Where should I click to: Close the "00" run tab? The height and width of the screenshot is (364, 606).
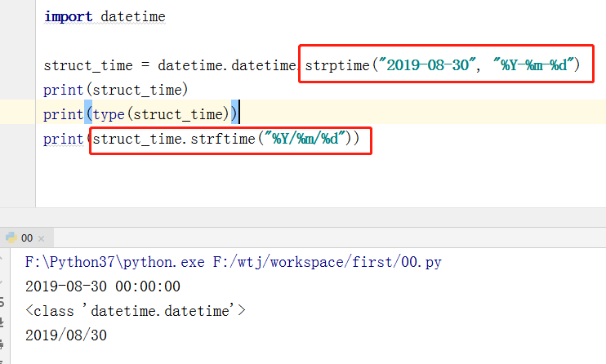pos(42,239)
